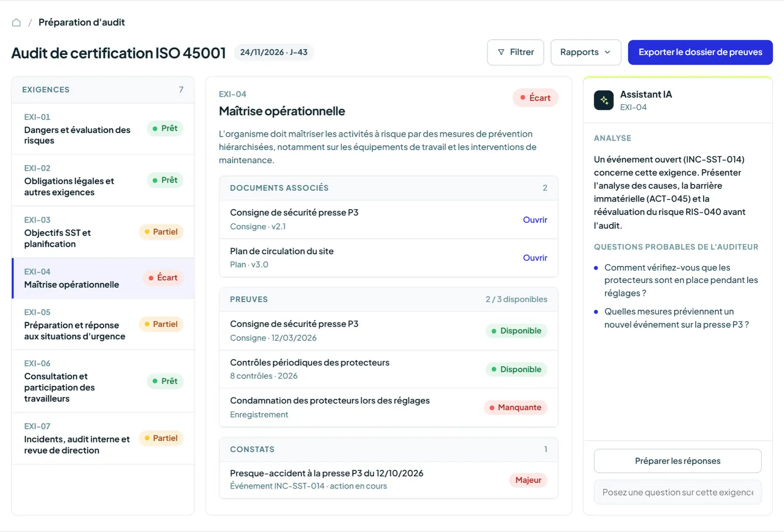784x532 pixels.
Task: Click the Partiel badge on EXI-03
Action: point(161,232)
